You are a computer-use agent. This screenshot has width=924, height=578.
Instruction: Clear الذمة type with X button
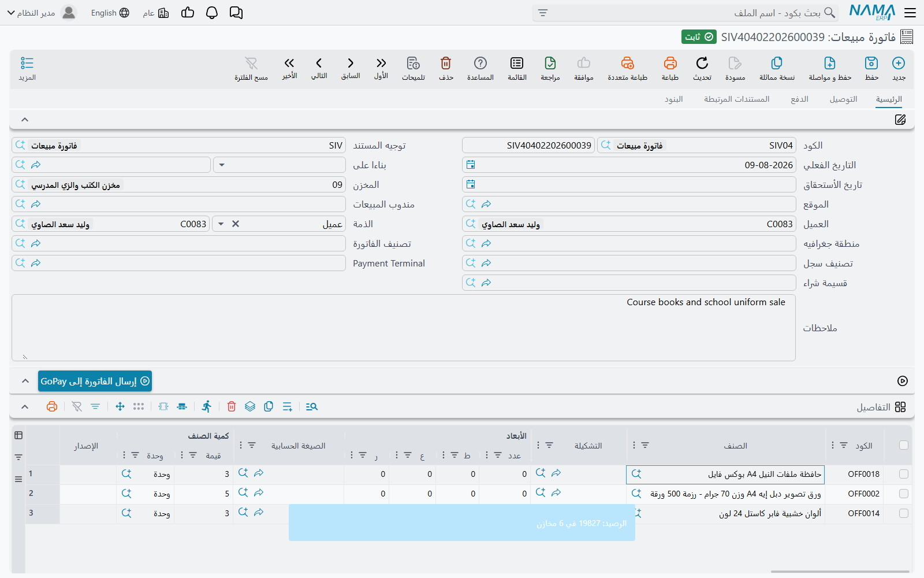[236, 224]
